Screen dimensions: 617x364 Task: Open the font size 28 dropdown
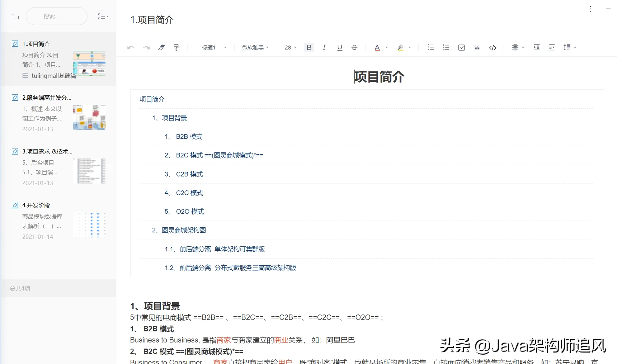point(291,47)
